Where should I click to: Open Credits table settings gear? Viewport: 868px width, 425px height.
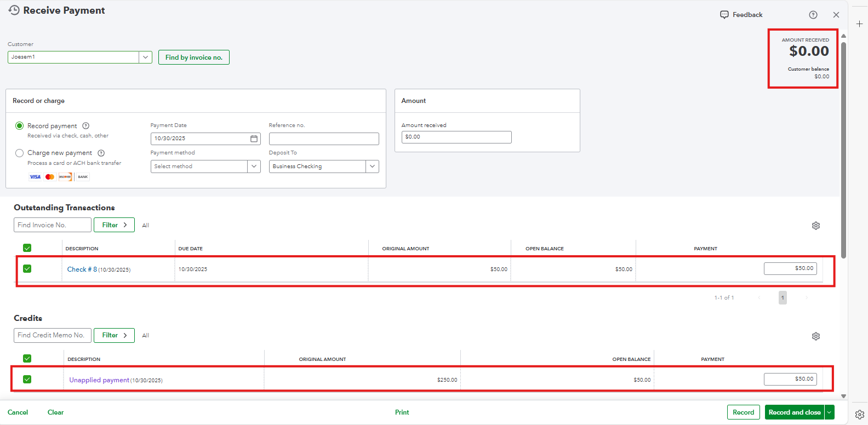point(816,336)
